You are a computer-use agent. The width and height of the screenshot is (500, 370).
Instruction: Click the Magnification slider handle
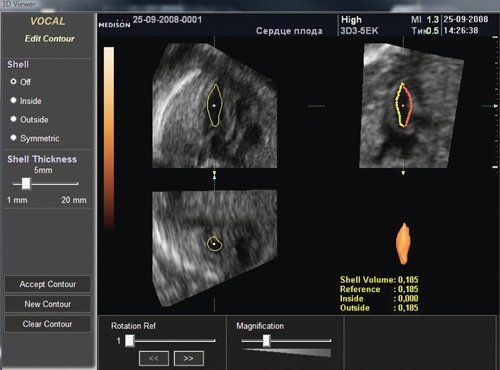pyautogui.click(x=266, y=341)
